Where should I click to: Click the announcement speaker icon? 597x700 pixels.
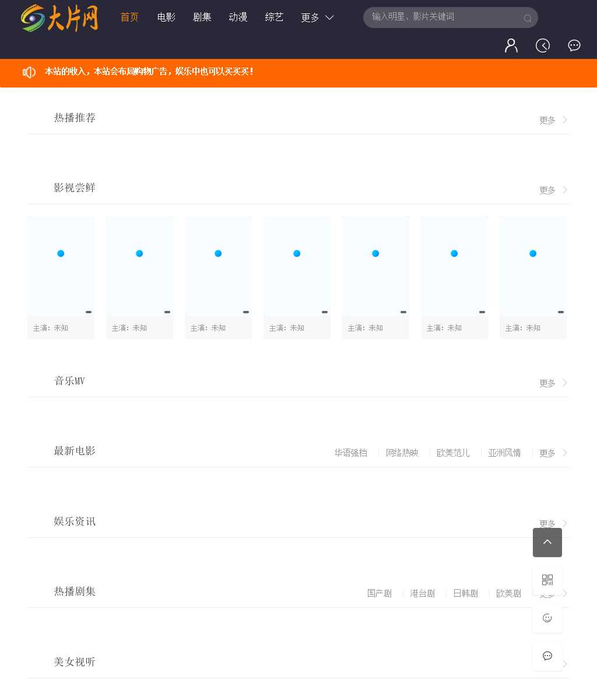click(x=29, y=72)
